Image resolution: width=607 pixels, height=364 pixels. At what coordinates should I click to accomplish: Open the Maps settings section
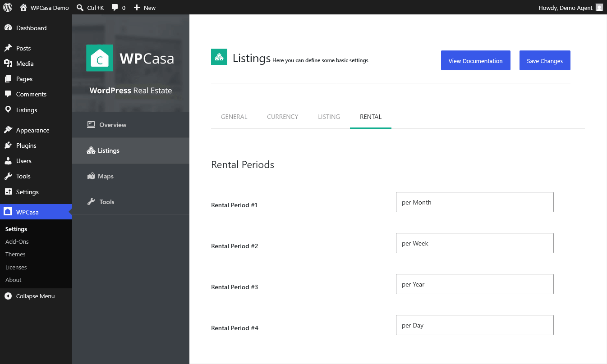click(131, 176)
